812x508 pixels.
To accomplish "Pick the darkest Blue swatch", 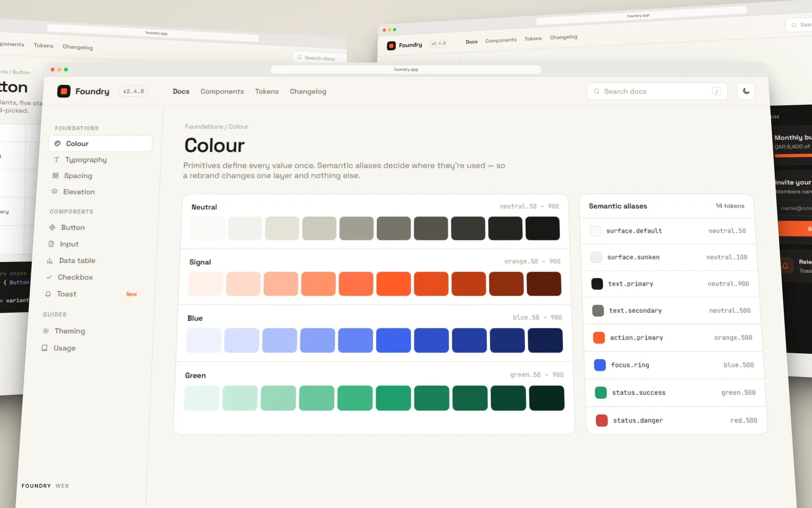I will click(x=545, y=340).
